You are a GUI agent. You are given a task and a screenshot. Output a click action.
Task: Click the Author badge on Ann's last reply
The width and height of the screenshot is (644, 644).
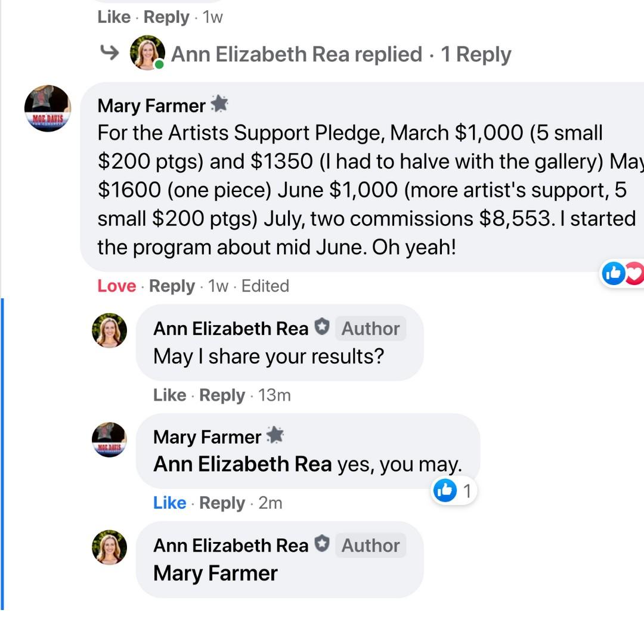tap(370, 545)
